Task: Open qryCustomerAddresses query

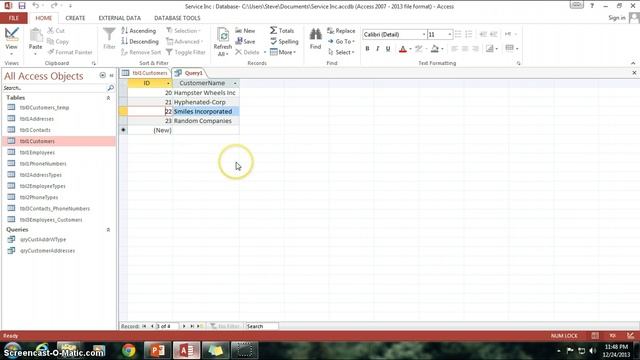Action: (47, 251)
